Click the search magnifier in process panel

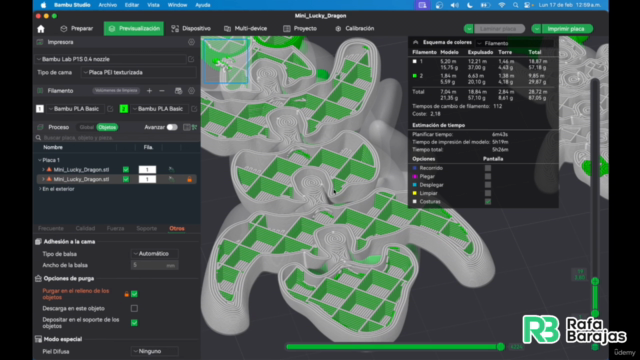[x=38, y=138]
